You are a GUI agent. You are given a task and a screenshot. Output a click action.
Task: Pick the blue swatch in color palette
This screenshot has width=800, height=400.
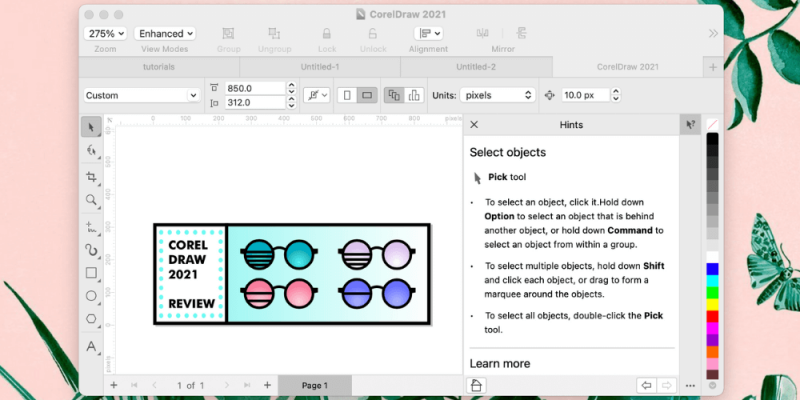point(712,270)
